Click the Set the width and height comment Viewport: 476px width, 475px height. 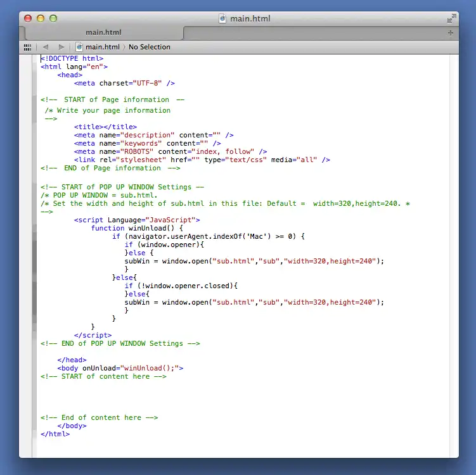point(225,203)
